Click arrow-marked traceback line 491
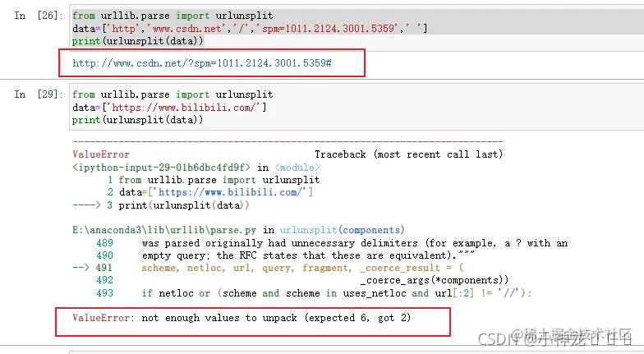The image size is (644, 354). [x=268, y=268]
